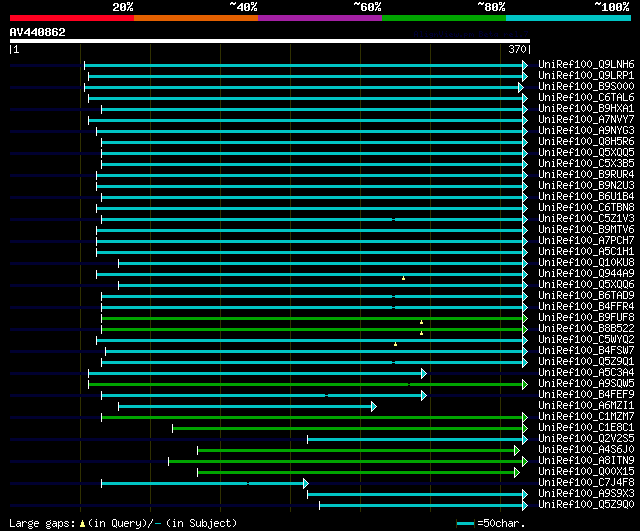Viewport: 640px width, 531px height.
Task: Click the UniRef100_Q5Z9Q0 hit label
Action: coord(586,505)
